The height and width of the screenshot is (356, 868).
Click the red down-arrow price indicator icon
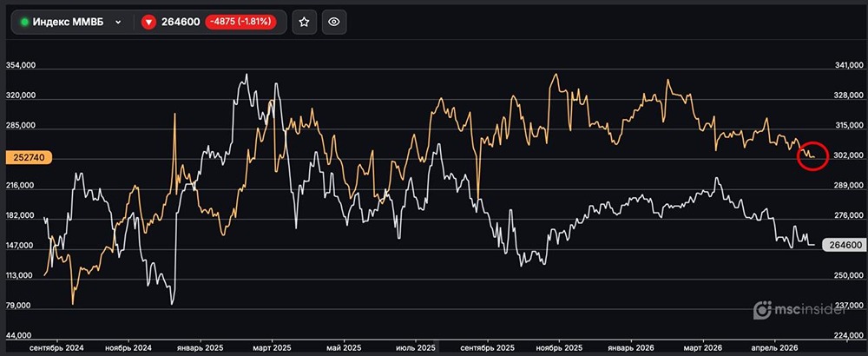(148, 23)
